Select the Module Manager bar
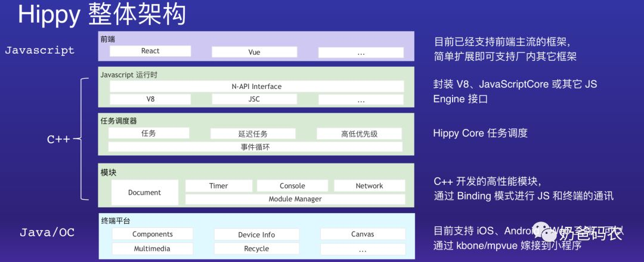The image size is (644, 262). (x=295, y=199)
